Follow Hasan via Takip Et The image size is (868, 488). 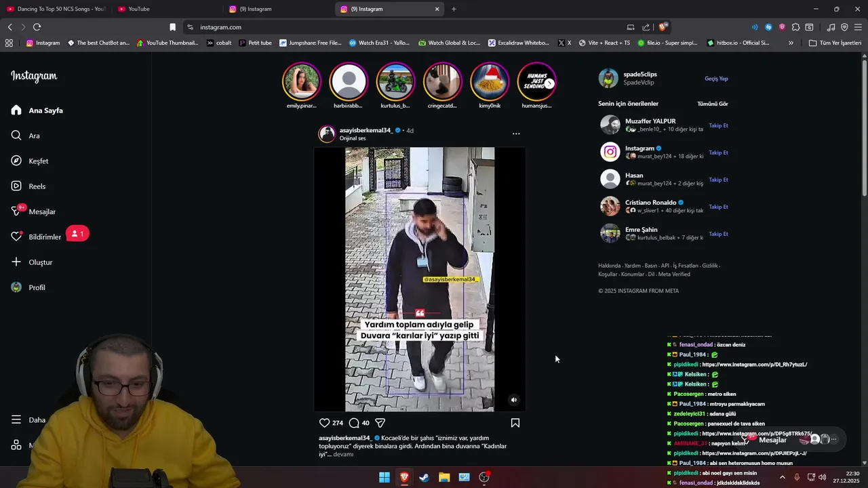(718, 180)
